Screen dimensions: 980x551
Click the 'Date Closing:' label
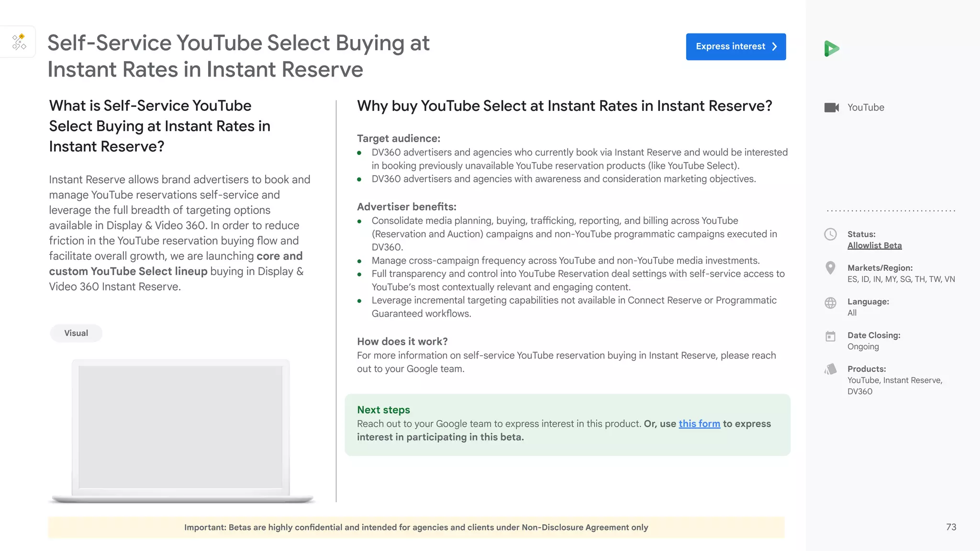coord(874,335)
